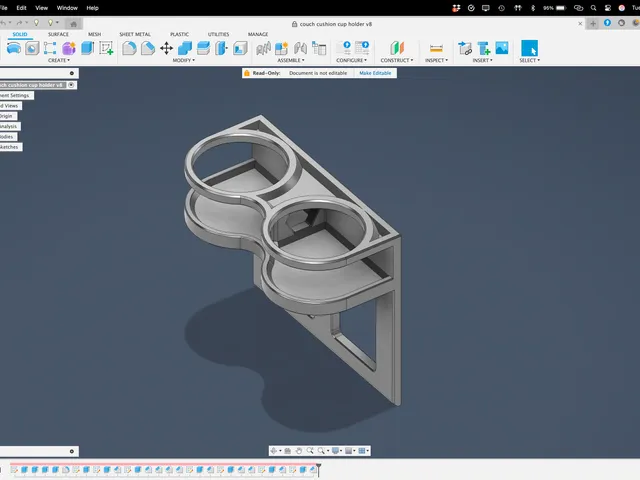640x480 pixels.
Task: Click the purple Derive/Create Form icon
Action: [69, 48]
